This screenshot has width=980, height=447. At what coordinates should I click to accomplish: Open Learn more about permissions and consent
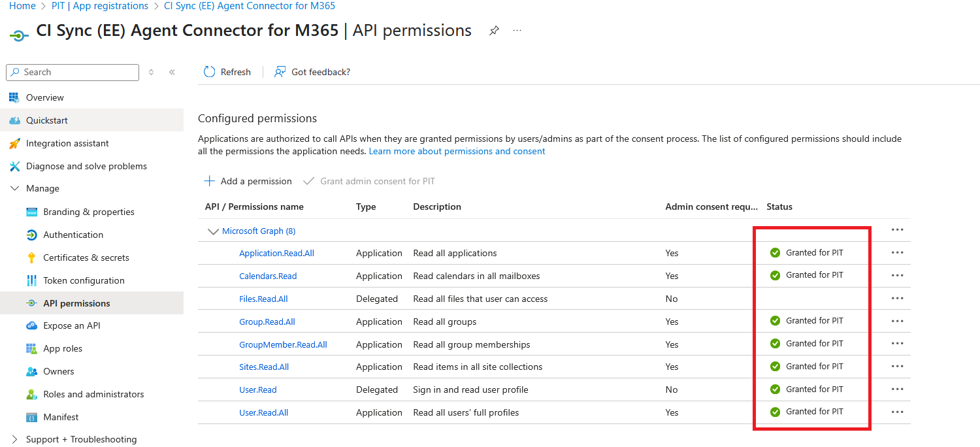(457, 151)
